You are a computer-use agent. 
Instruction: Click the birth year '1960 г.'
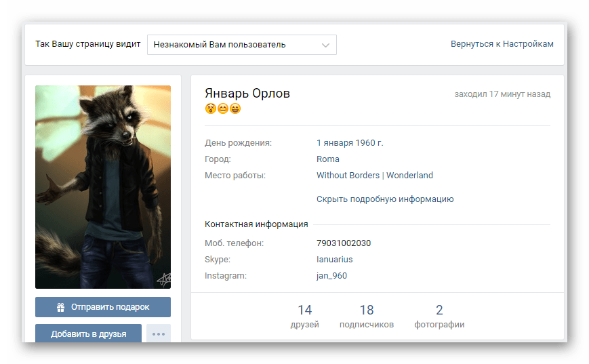(x=369, y=143)
